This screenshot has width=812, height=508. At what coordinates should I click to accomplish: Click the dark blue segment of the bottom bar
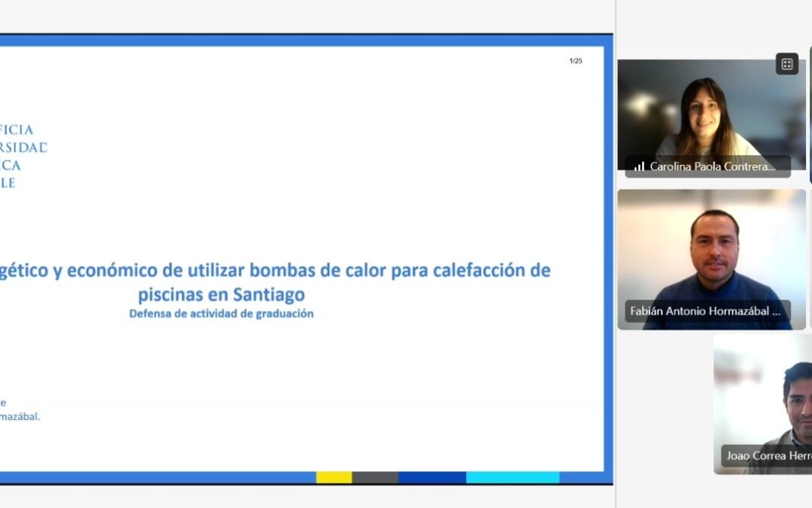click(432, 477)
